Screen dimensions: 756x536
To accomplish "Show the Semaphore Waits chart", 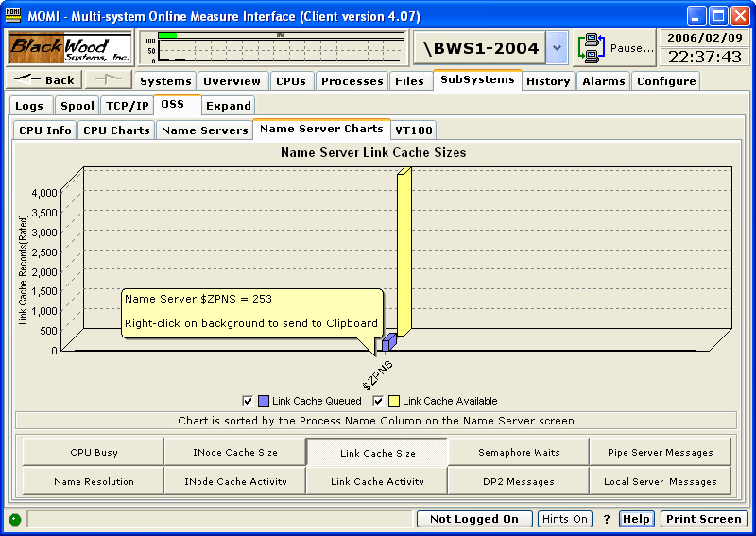I will [x=518, y=453].
